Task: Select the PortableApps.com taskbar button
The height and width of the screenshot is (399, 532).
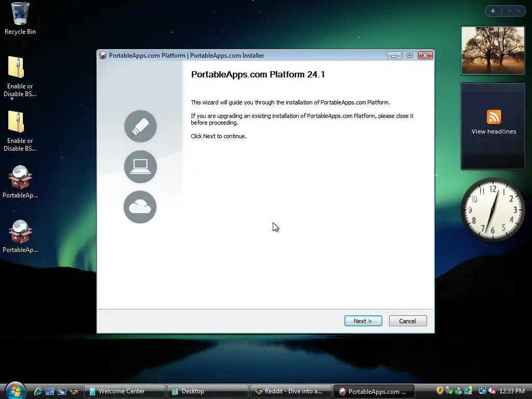Action: click(374, 391)
